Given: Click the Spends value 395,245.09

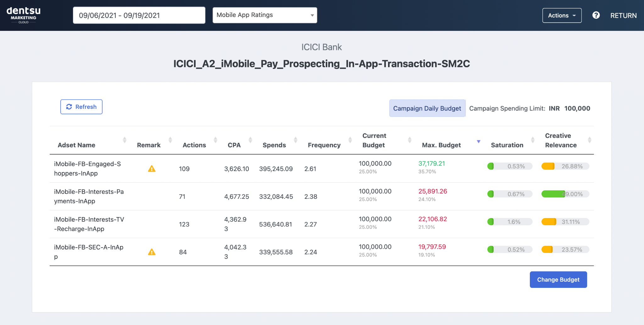Looking at the screenshot, I should (276, 169).
